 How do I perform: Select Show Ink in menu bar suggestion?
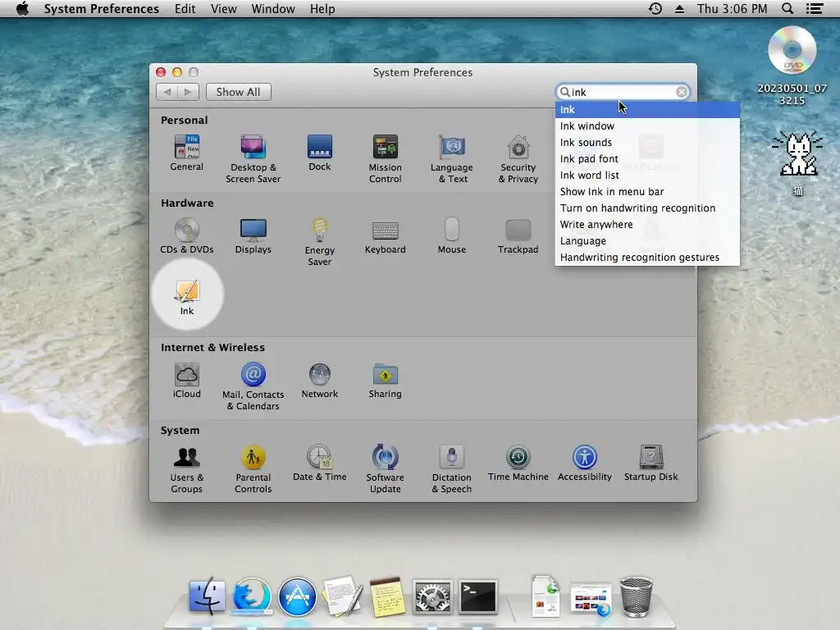coord(647,192)
